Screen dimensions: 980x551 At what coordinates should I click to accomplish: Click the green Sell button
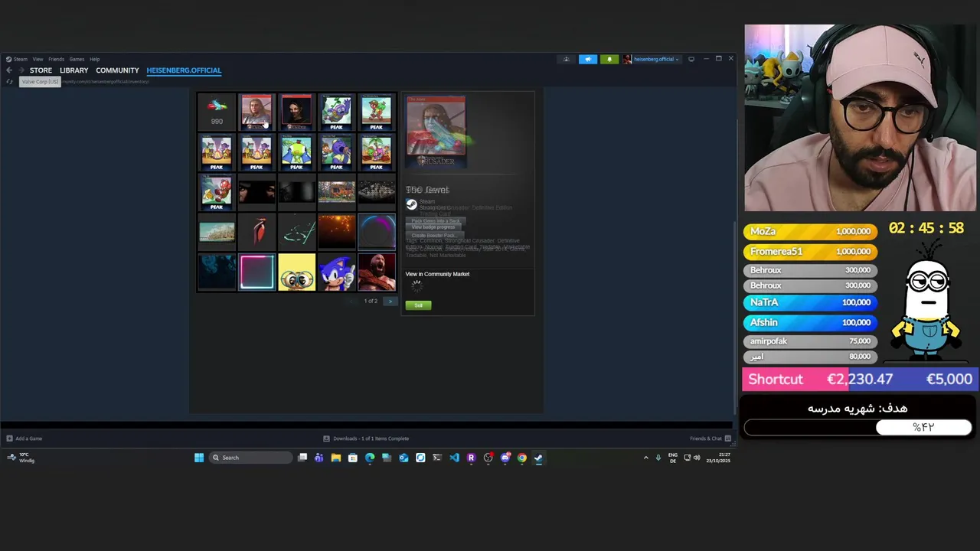(418, 305)
